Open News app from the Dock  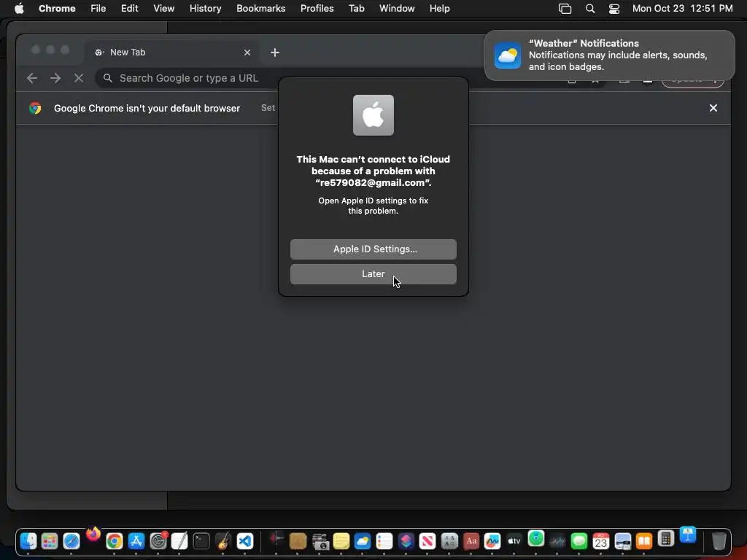(x=427, y=541)
